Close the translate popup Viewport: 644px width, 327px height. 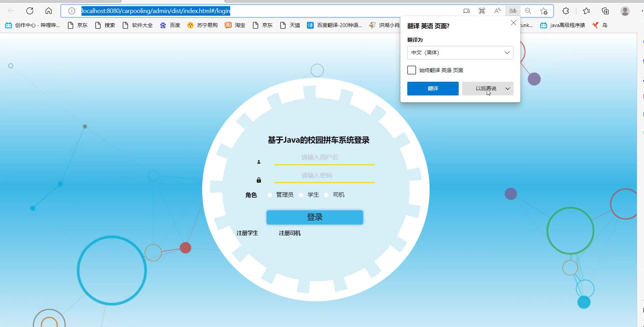(513, 23)
